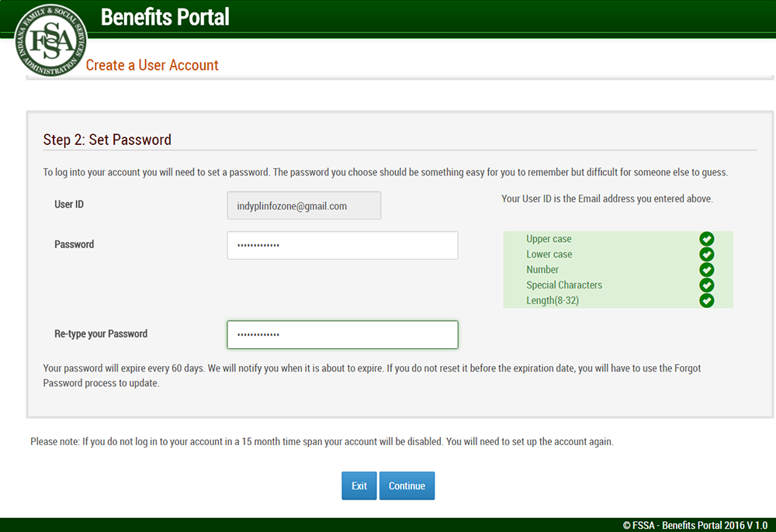Click the Create a User Account heading
776x532 pixels.
tap(152, 65)
